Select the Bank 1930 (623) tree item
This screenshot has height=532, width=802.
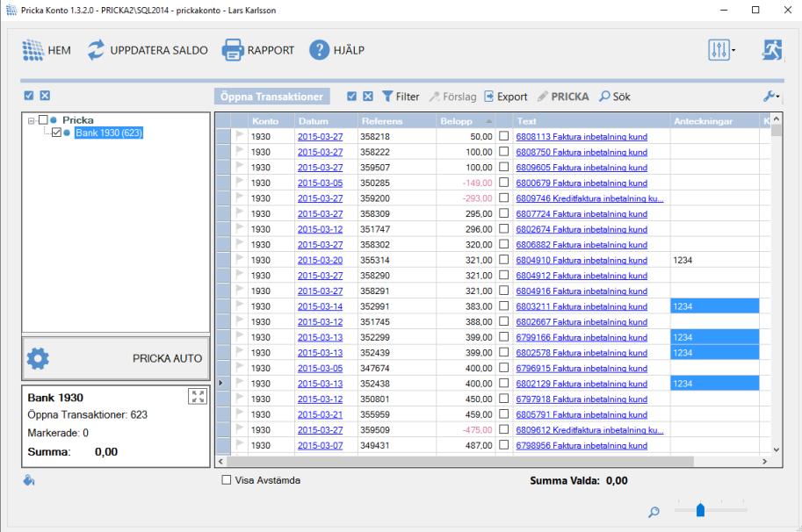coord(108,133)
